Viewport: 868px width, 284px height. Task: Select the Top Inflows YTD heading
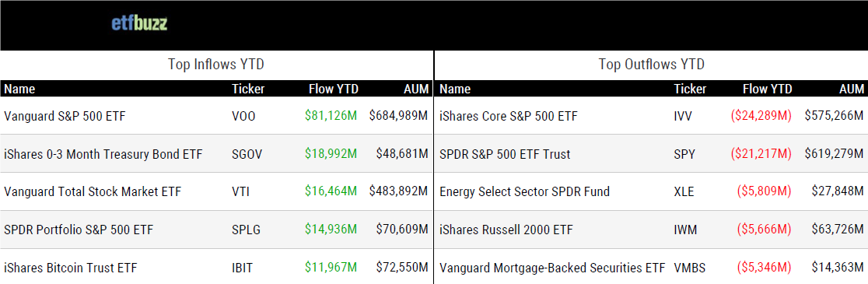(x=216, y=65)
